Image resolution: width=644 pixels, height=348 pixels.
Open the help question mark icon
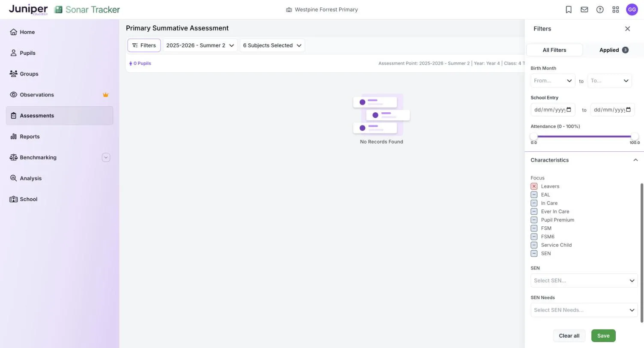[600, 9]
